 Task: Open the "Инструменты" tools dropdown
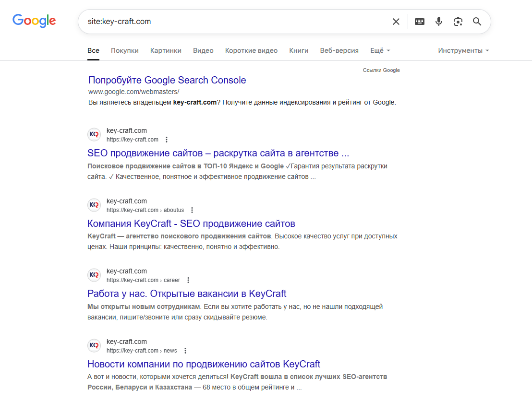[x=463, y=50]
